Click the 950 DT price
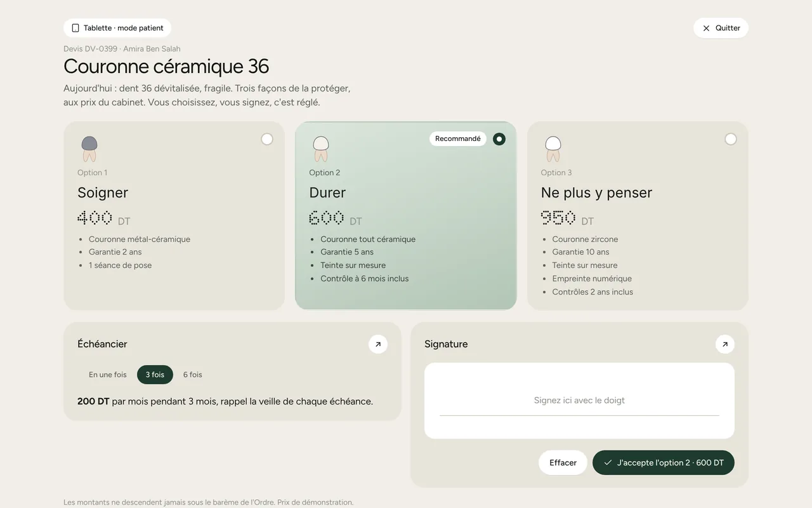 [568, 218]
